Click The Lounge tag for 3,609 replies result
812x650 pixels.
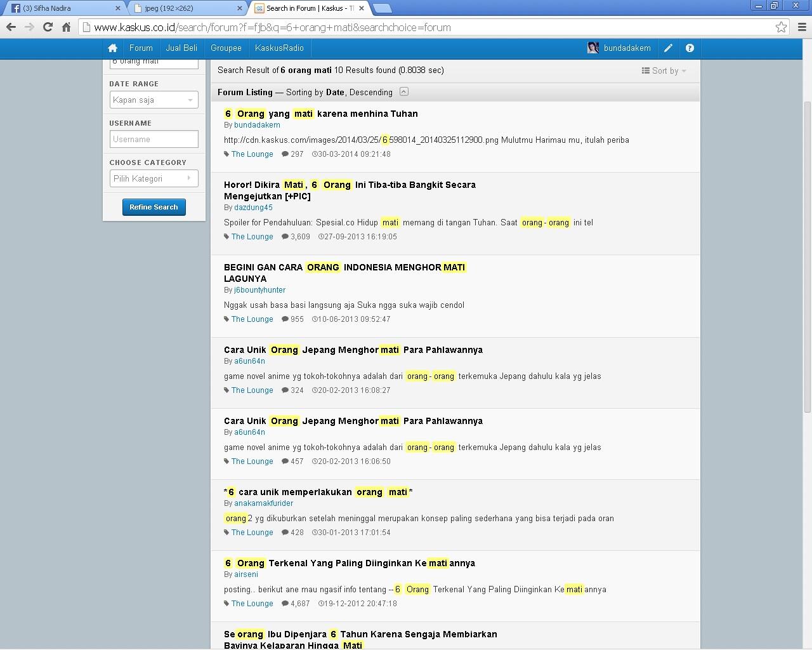(252, 237)
